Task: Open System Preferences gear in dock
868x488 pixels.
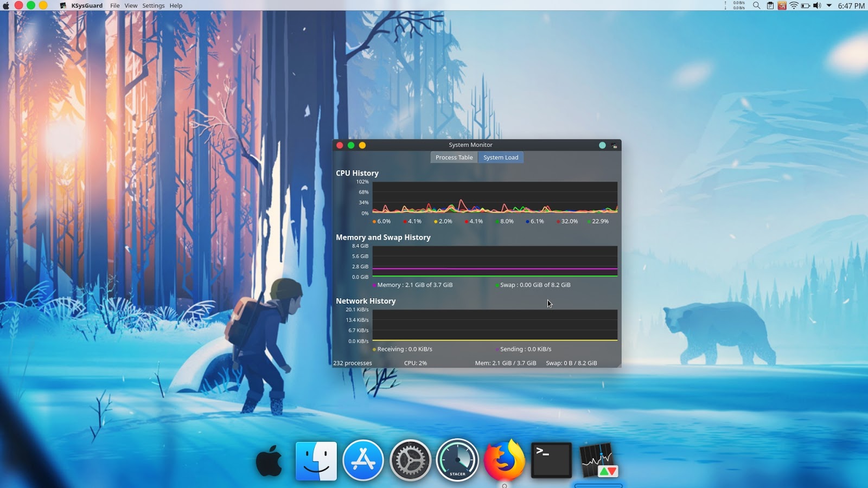Action: 411,461
